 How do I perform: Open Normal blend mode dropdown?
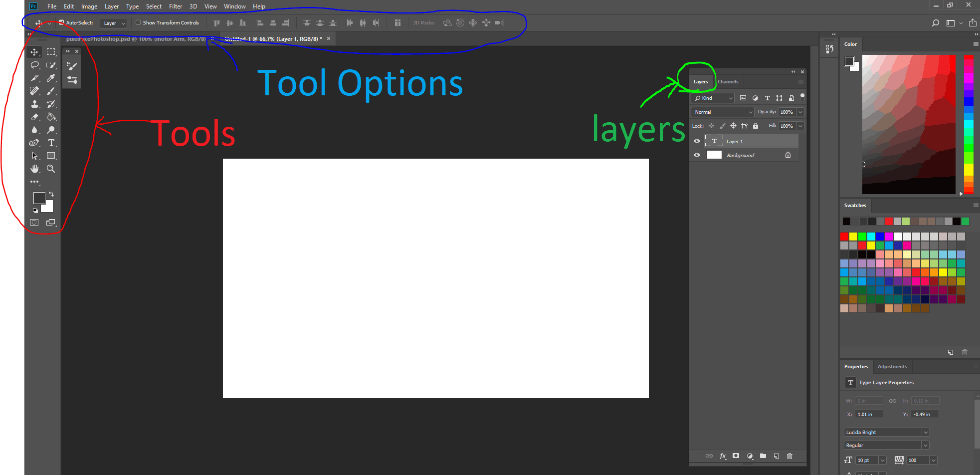(722, 112)
